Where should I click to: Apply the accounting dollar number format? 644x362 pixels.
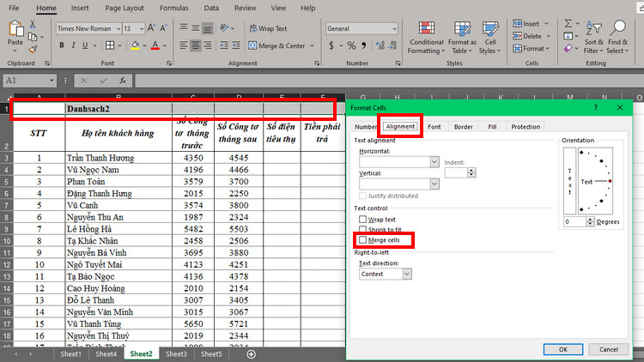click(331, 45)
